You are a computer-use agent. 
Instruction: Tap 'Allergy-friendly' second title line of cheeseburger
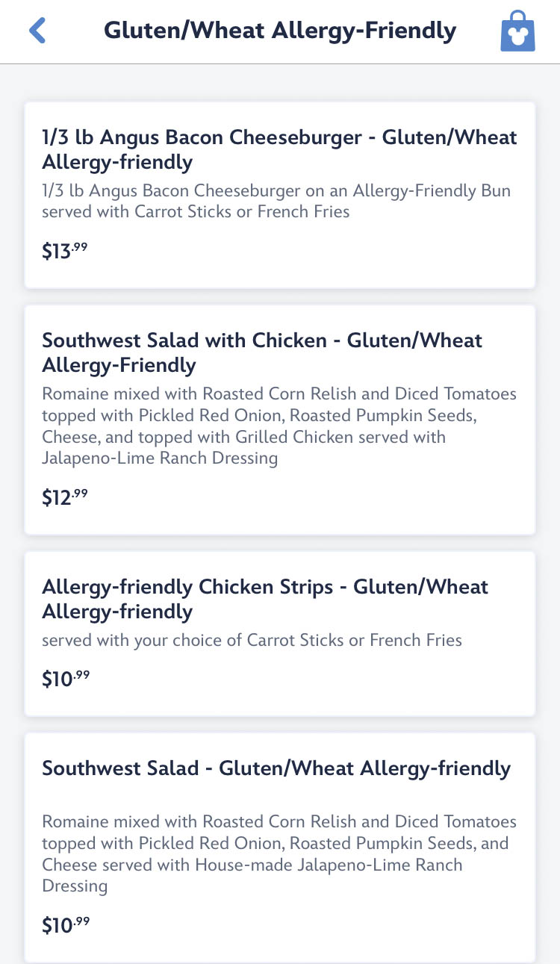(x=117, y=162)
